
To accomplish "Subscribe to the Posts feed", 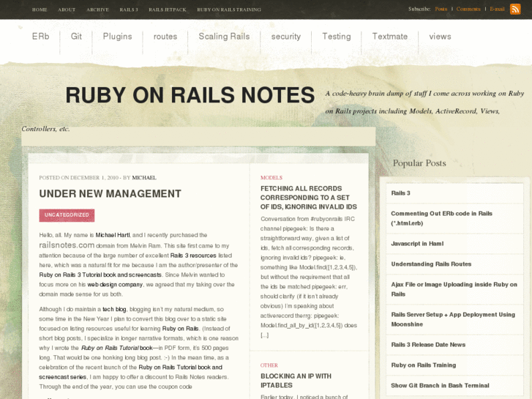I will (441, 10).
